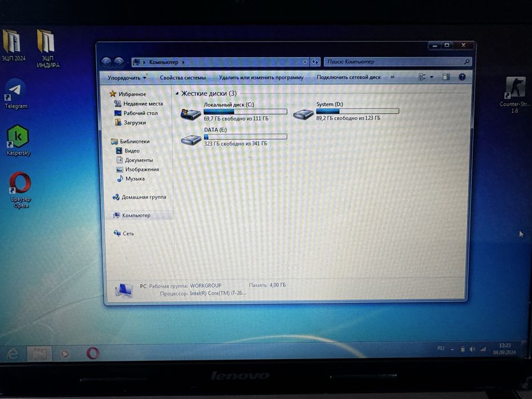
Task: Open Counter-Strike 1.6 desktop shortcut
Action: [x=515, y=95]
